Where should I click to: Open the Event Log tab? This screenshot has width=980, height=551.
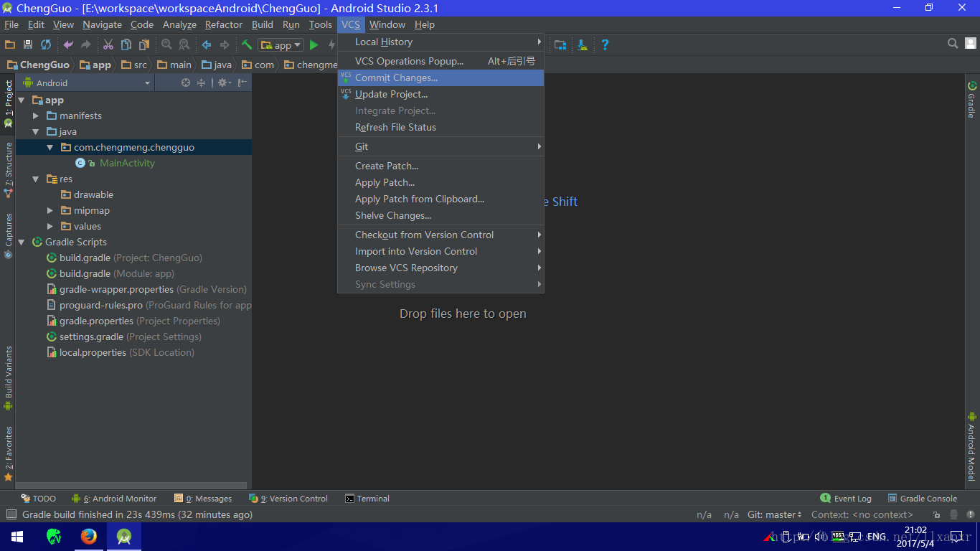[846, 499]
